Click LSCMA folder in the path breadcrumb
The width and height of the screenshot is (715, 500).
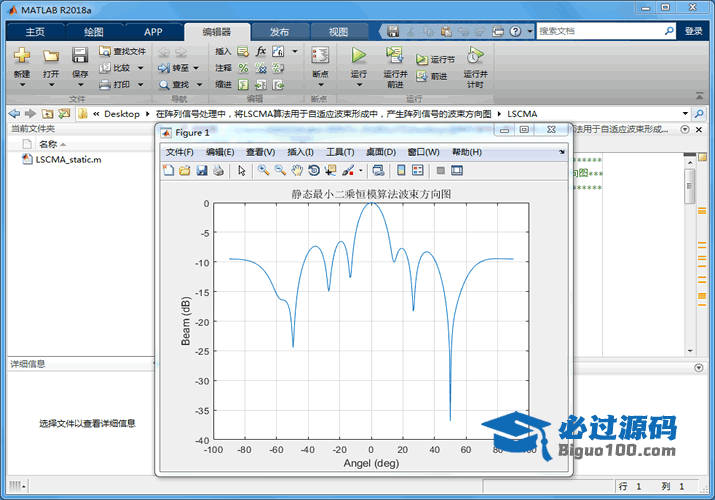tap(522, 113)
